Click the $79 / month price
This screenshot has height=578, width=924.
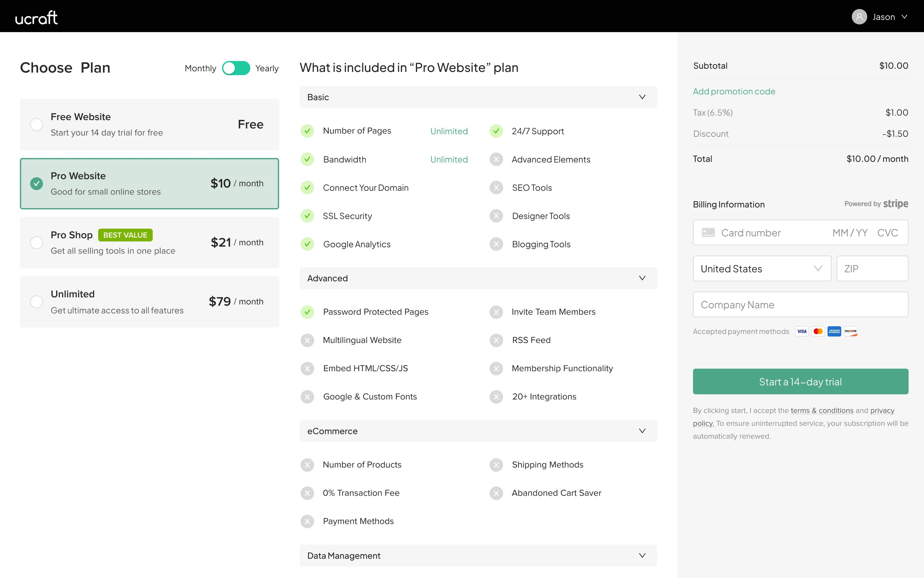point(236,302)
